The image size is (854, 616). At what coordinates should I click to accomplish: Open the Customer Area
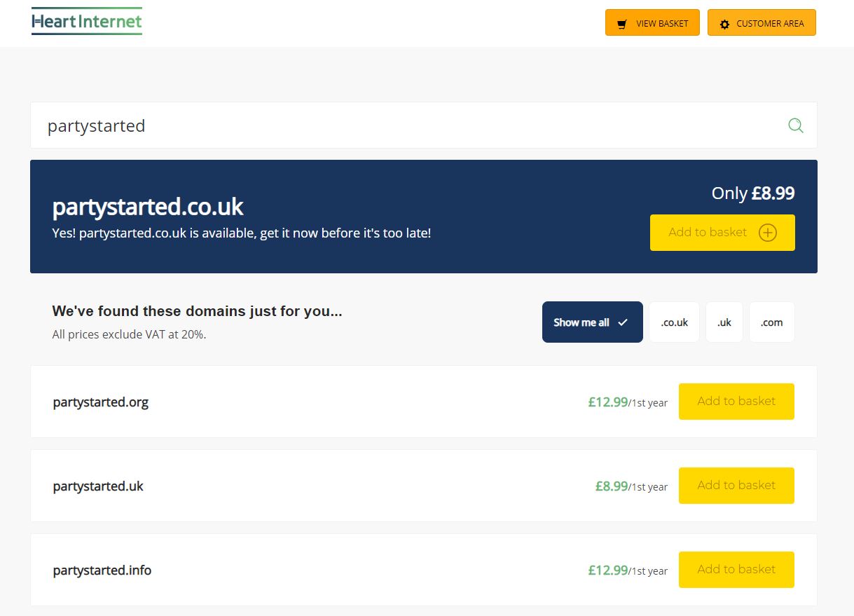click(x=762, y=23)
